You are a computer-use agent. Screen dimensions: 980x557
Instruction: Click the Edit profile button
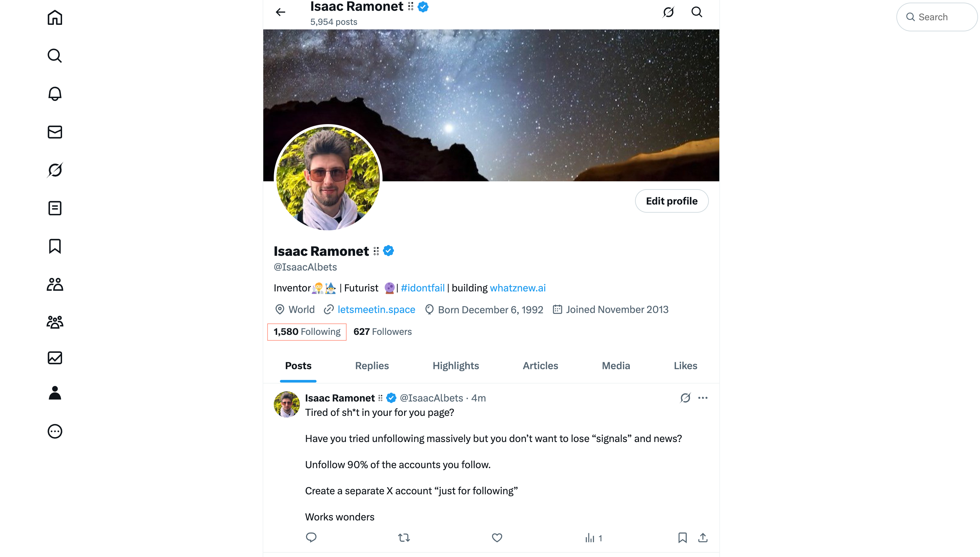pyautogui.click(x=671, y=201)
